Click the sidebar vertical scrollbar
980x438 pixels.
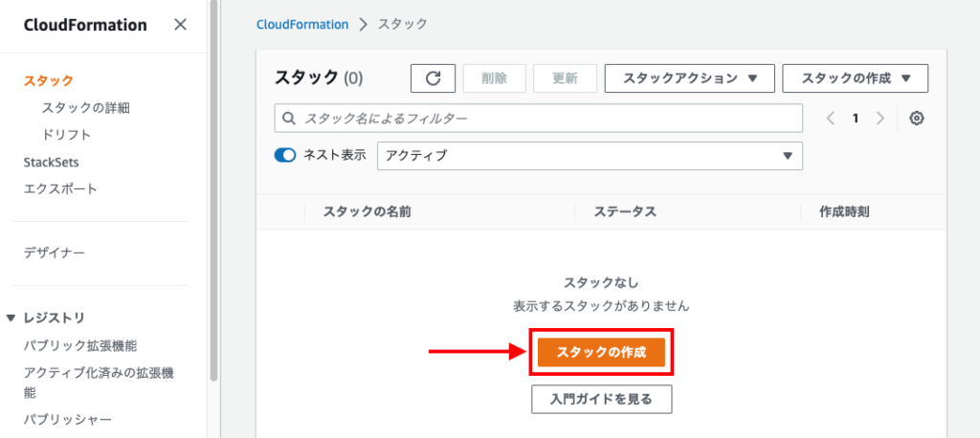pos(213,190)
